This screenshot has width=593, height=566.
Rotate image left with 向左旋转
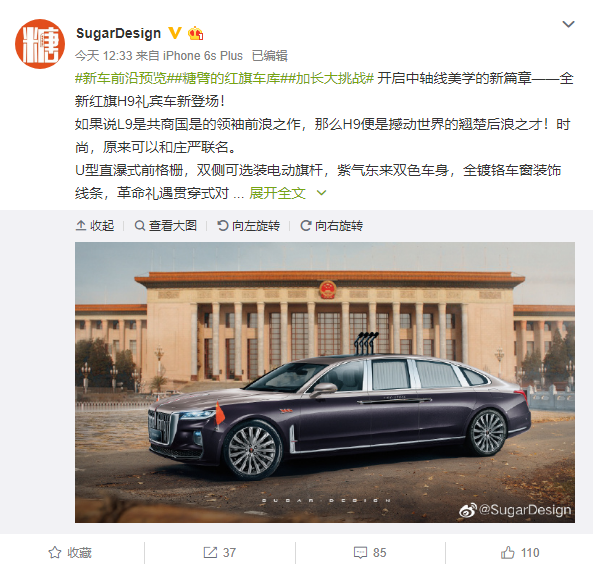(248, 226)
